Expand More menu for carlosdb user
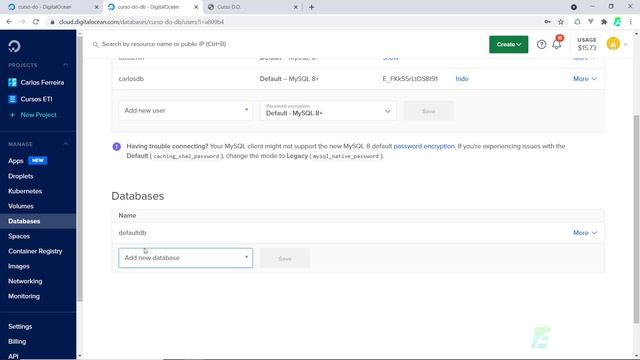 [584, 79]
